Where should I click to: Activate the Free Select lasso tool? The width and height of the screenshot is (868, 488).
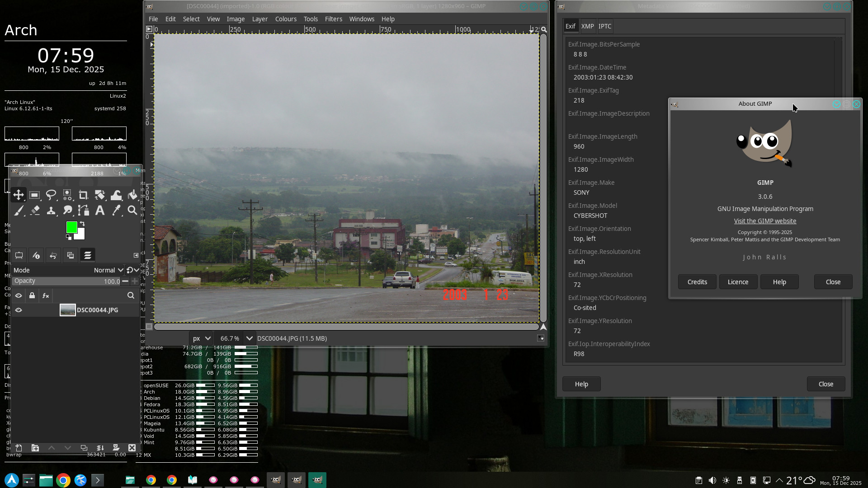(51, 195)
